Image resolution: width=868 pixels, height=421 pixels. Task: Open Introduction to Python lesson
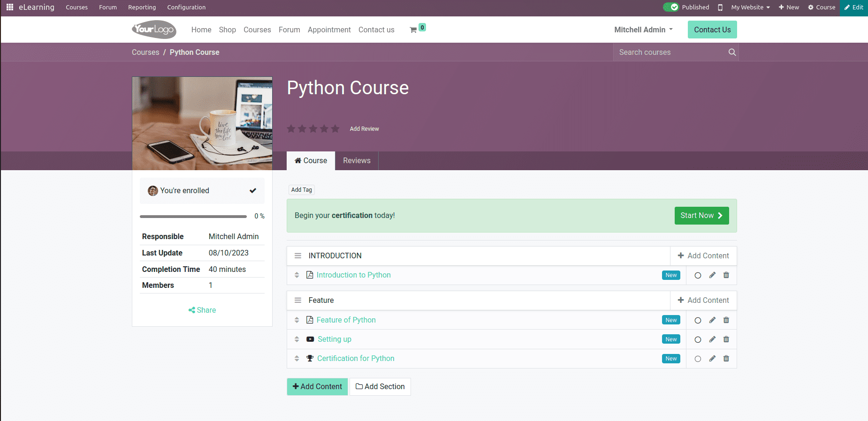pyautogui.click(x=353, y=275)
